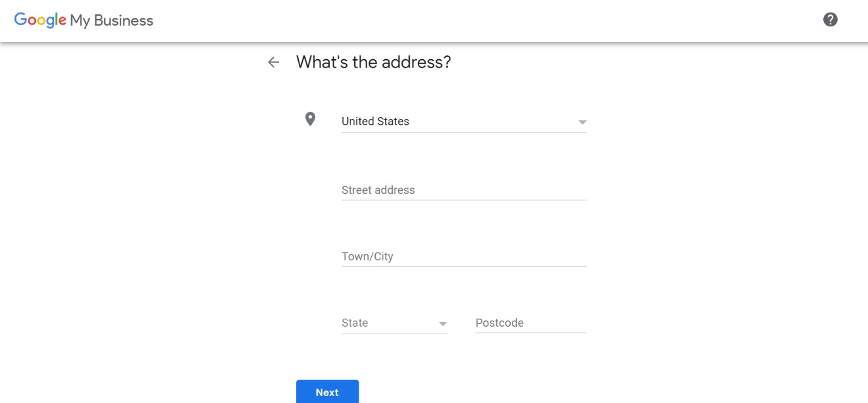Select the State combo box label

(355, 323)
